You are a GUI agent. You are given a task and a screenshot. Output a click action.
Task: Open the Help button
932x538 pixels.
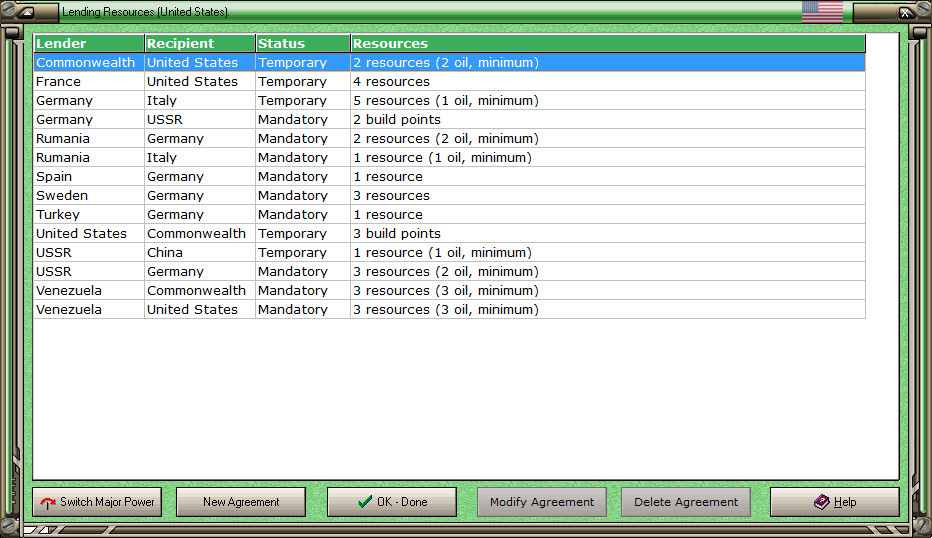pyautogui.click(x=835, y=502)
